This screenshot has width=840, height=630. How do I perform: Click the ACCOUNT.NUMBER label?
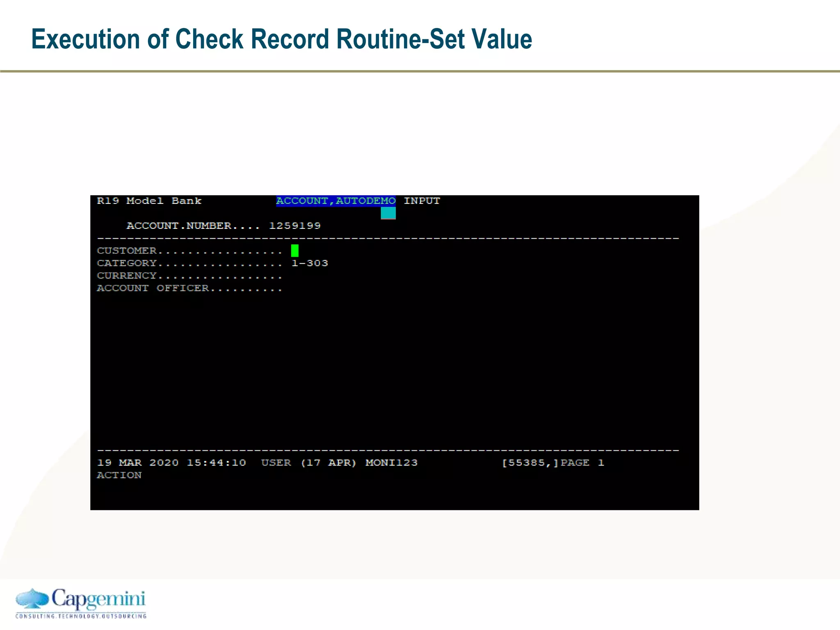179,226
